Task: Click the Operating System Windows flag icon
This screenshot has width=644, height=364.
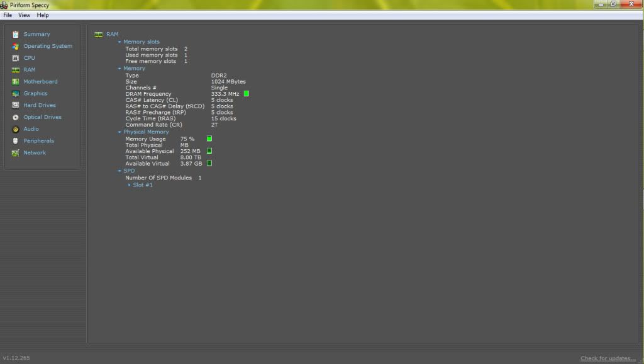Action: pos(16,47)
